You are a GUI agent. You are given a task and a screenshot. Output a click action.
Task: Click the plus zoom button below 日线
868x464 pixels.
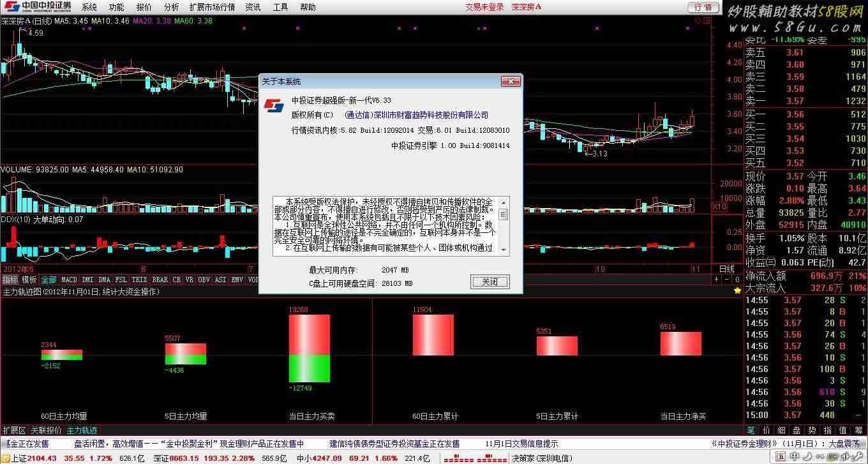coord(716,280)
